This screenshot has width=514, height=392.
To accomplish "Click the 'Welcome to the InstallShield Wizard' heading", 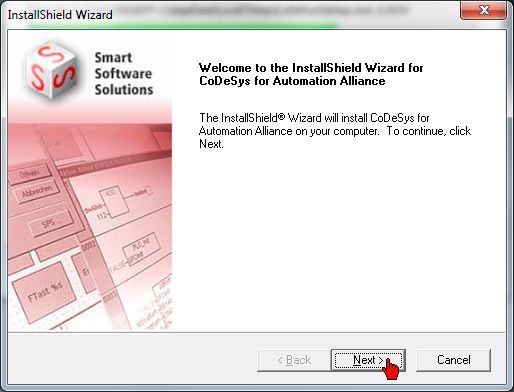I will (311, 74).
